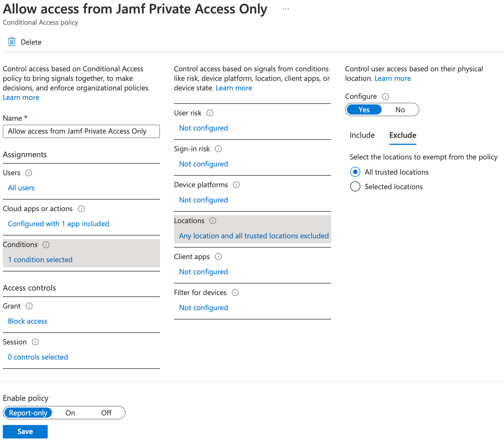504x448 pixels.
Task: Show info tooltip next to Users
Action: pos(29,173)
